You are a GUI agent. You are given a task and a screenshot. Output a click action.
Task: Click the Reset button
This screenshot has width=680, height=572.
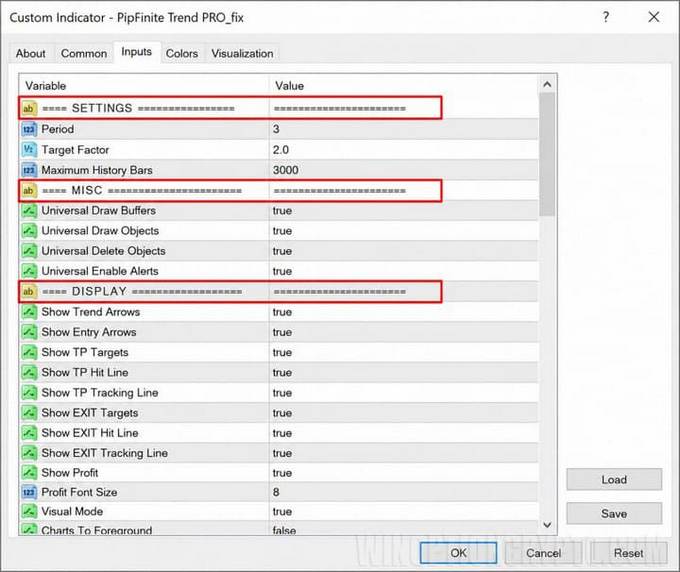click(628, 553)
